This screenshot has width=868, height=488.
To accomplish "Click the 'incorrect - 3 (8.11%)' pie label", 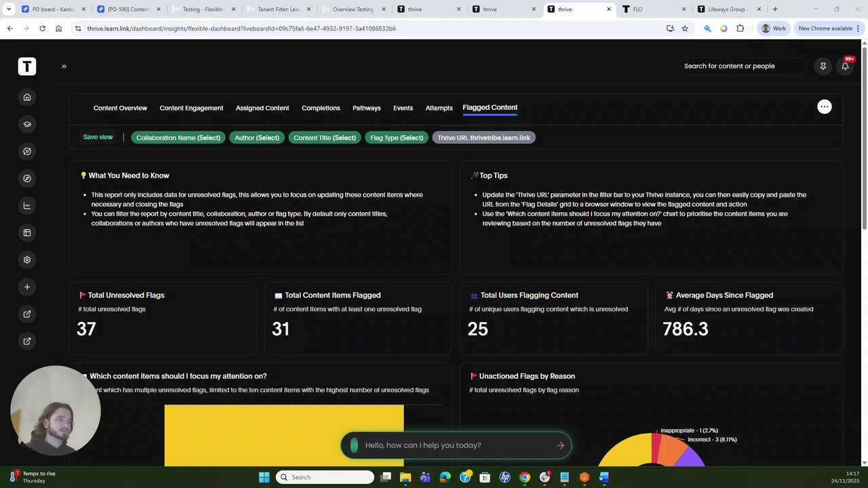I will pyautogui.click(x=712, y=439).
